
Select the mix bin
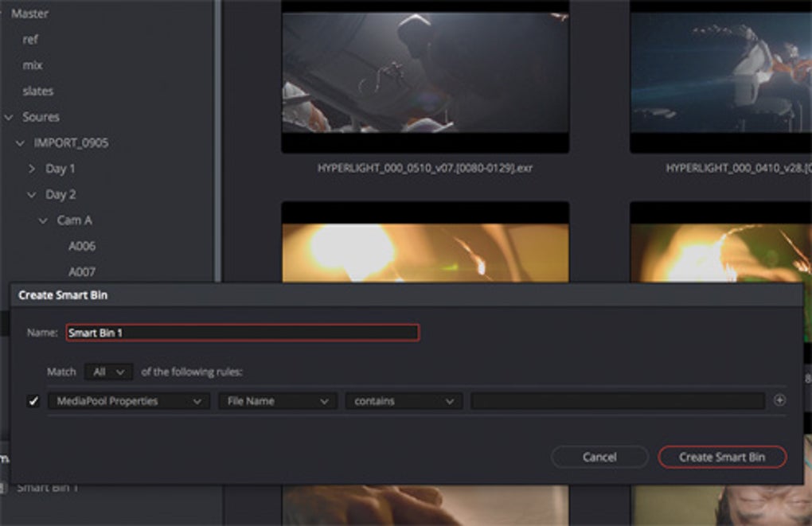pos(32,65)
